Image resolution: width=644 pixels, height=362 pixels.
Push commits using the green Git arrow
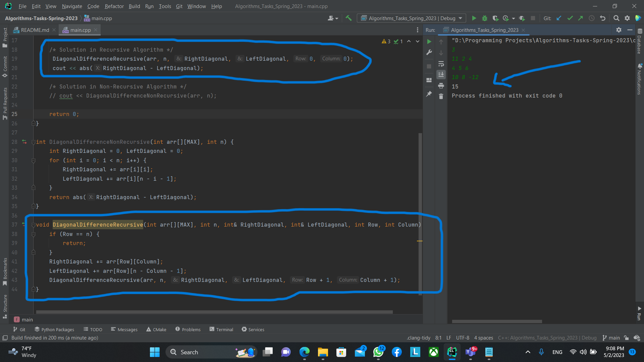[581, 18]
